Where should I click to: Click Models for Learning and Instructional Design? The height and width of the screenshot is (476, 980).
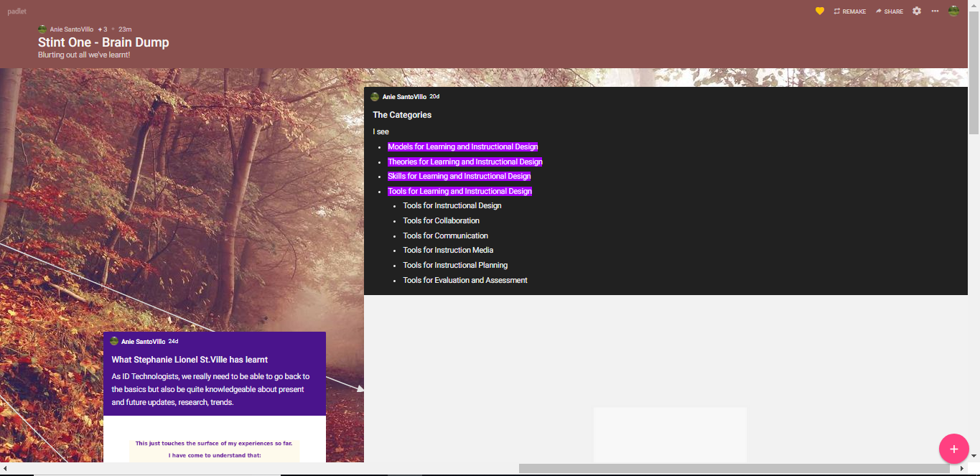pos(462,146)
